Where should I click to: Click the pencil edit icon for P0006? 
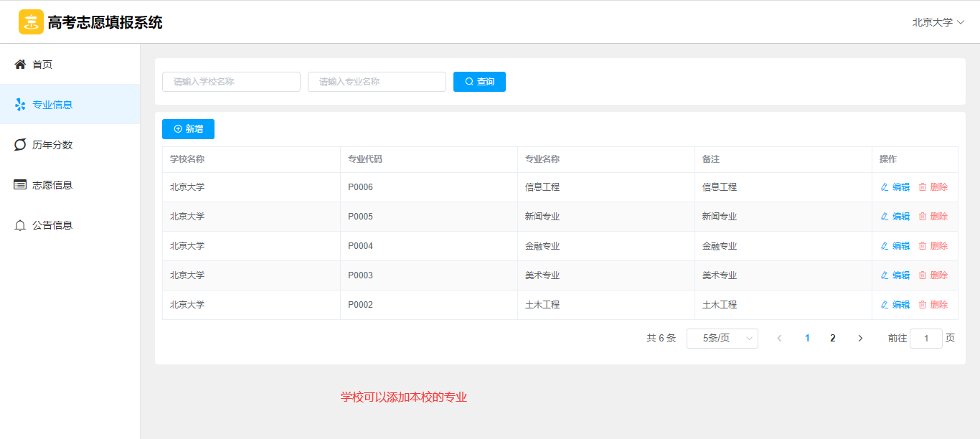coord(884,187)
